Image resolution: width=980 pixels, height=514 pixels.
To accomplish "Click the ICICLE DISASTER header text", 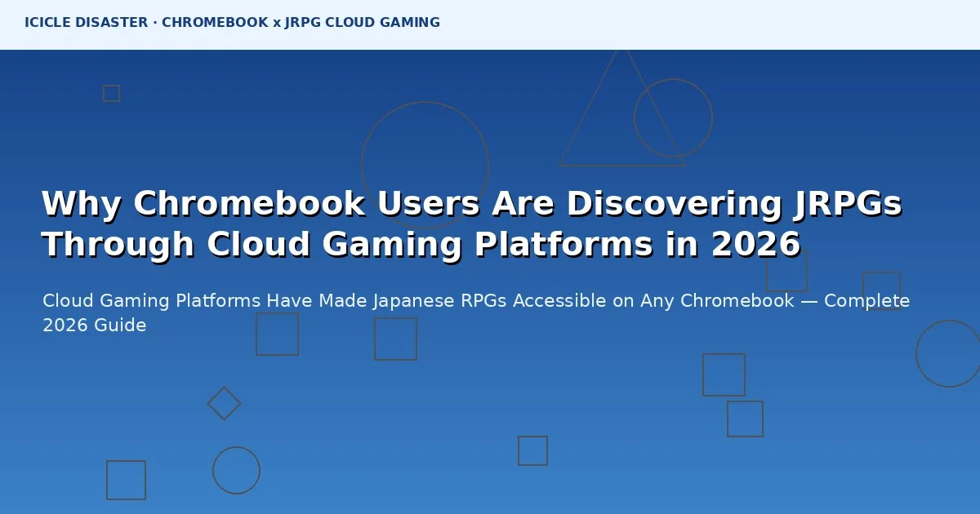I will (232, 23).
